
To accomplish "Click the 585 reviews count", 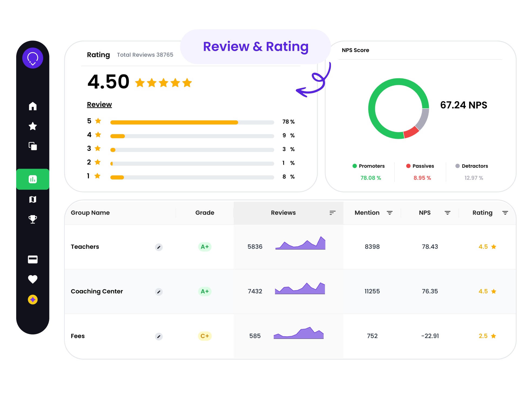I will tap(255, 336).
